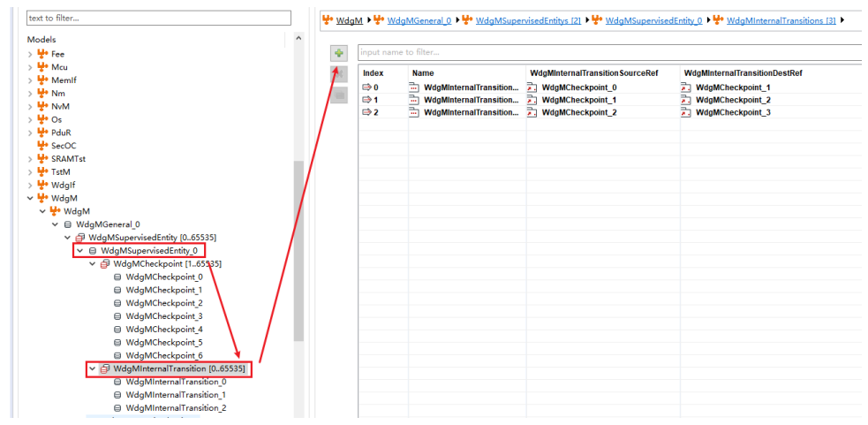
Task: Click the SecOC module icon
Action: pyautogui.click(x=42, y=145)
